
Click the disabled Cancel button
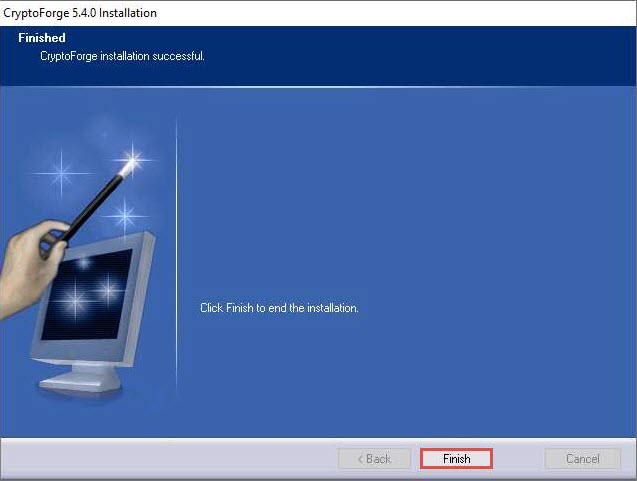pos(582,459)
